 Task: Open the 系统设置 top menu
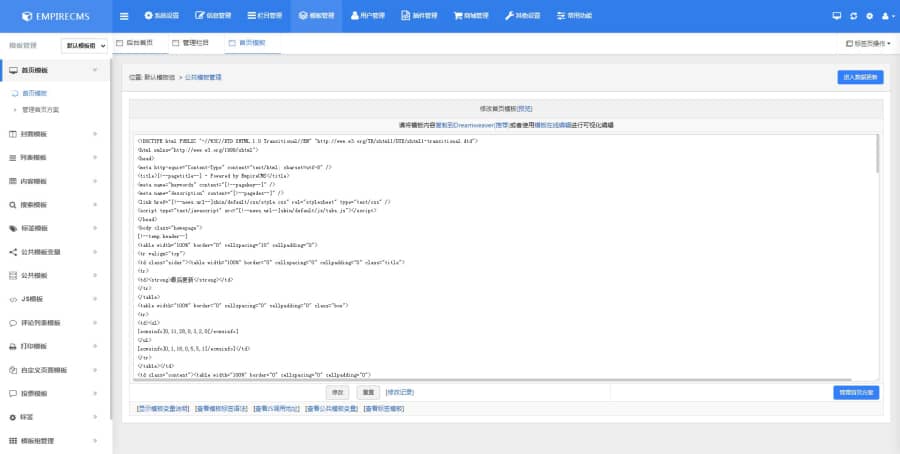(x=162, y=16)
